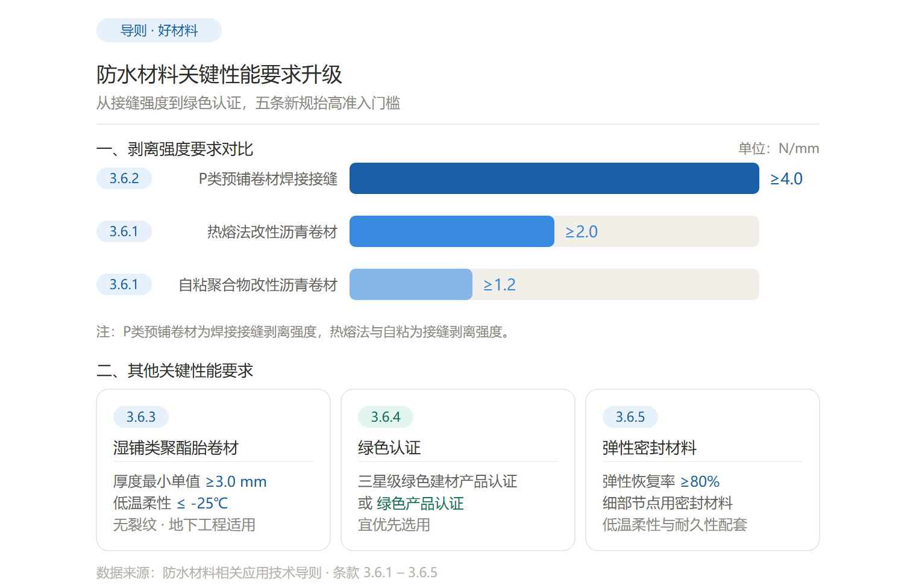This screenshot has width=916, height=588.
Task: Select the headline 防水材料关键性能要求升级
Action: coord(219,75)
